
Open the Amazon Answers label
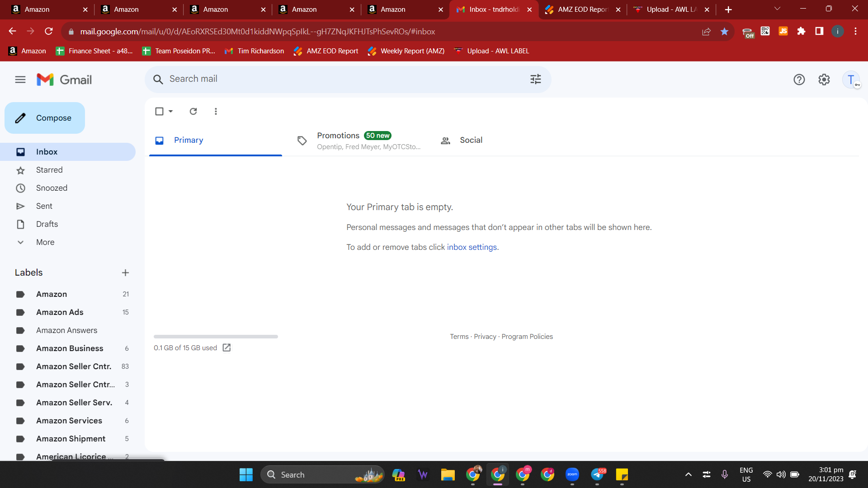[68, 331]
